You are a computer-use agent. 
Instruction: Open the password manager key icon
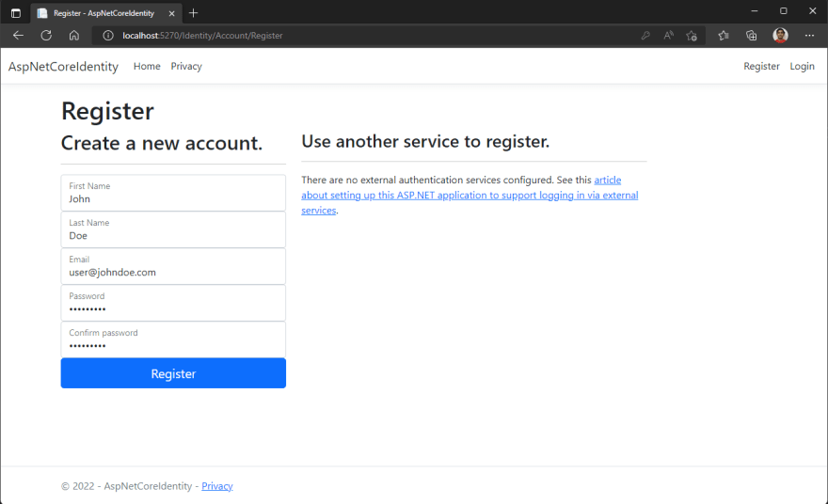click(x=645, y=36)
